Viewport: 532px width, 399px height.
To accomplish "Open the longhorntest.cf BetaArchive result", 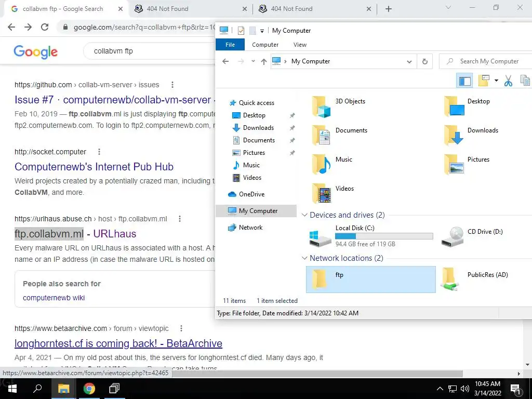I will (118, 343).
